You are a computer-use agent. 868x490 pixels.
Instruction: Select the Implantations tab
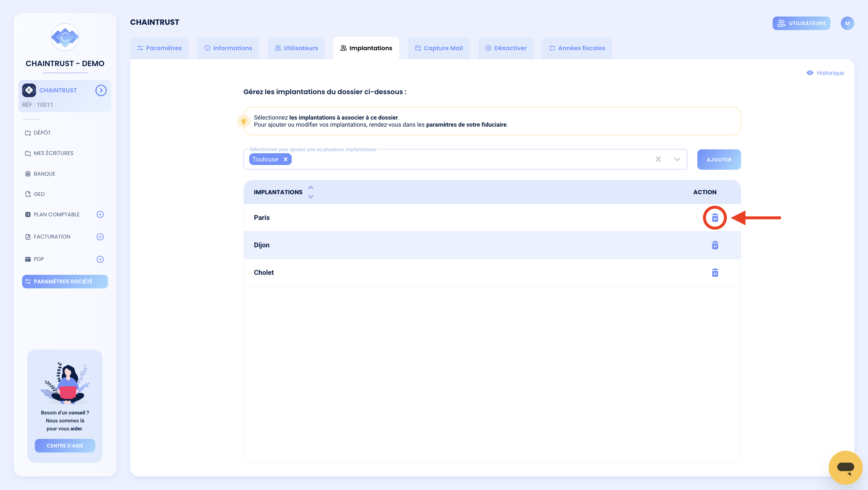point(366,48)
